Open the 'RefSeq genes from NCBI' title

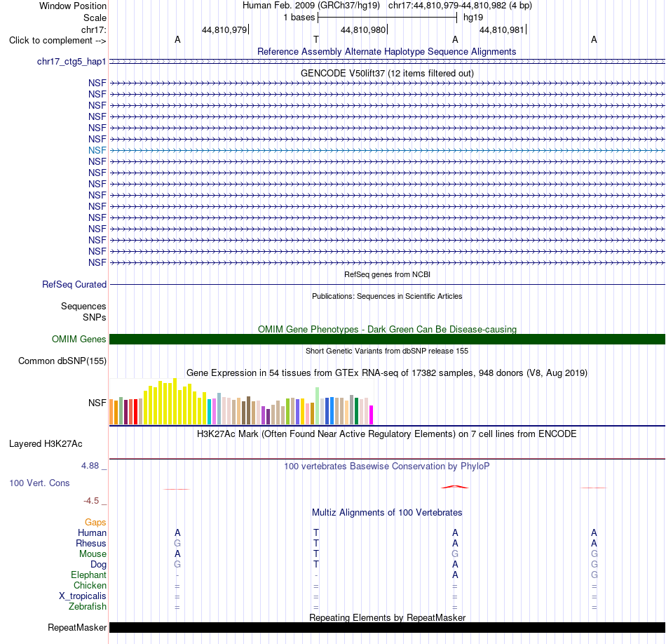click(x=387, y=274)
